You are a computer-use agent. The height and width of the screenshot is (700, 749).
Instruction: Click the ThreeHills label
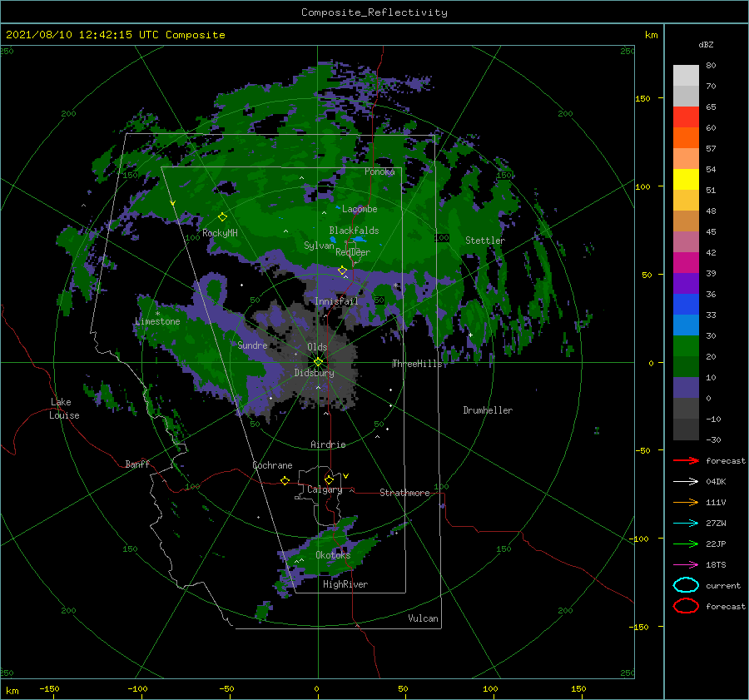pyautogui.click(x=417, y=364)
